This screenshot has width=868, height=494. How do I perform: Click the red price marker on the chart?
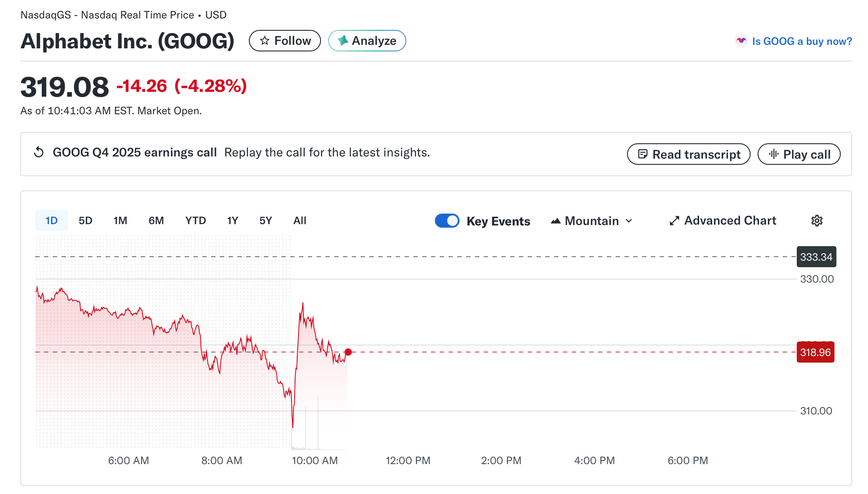point(348,352)
